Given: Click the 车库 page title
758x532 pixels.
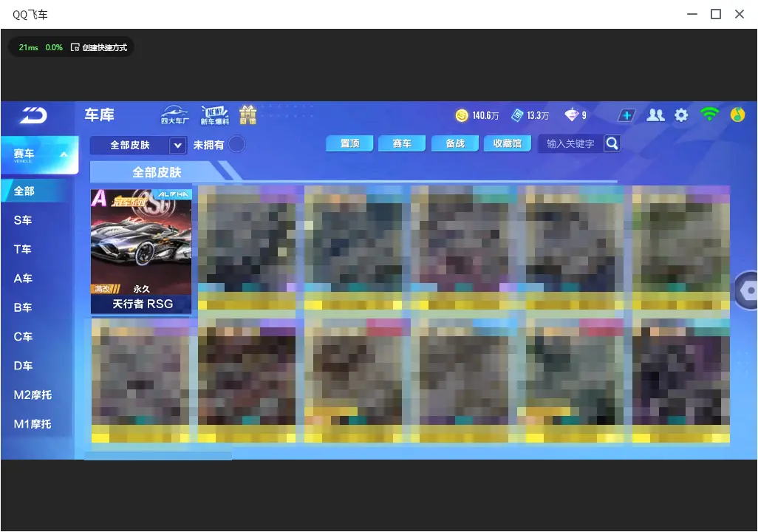Looking at the screenshot, I should (x=99, y=115).
